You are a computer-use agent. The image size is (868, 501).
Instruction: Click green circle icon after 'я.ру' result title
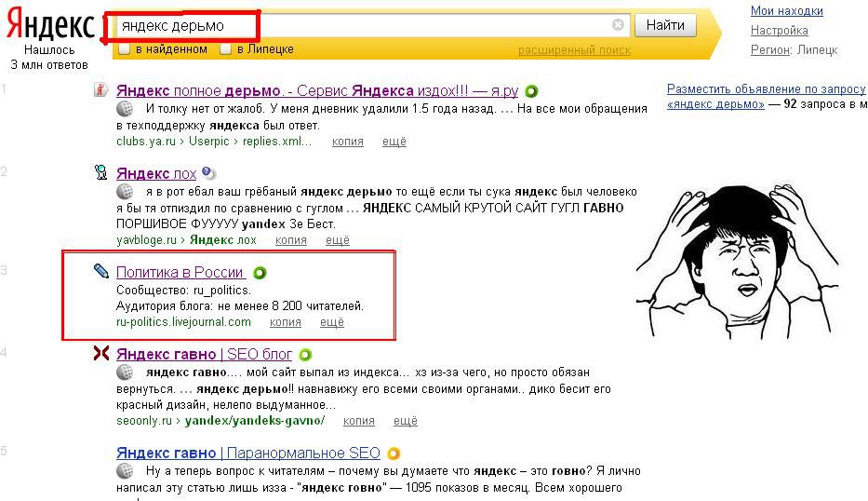531,91
